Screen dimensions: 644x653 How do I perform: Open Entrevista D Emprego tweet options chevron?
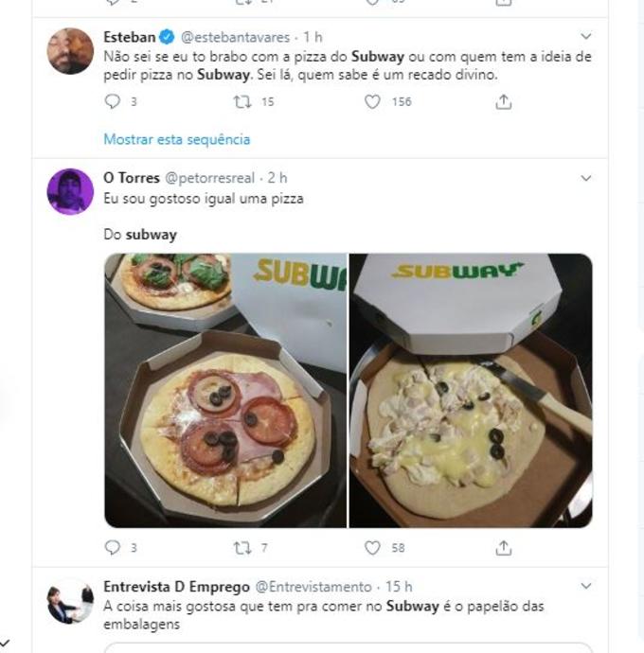coord(586,587)
